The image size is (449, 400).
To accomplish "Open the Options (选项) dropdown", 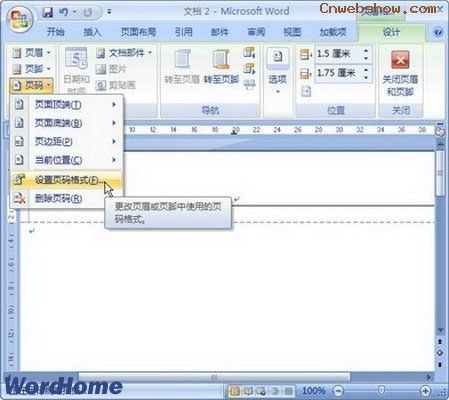I will coord(277,71).
